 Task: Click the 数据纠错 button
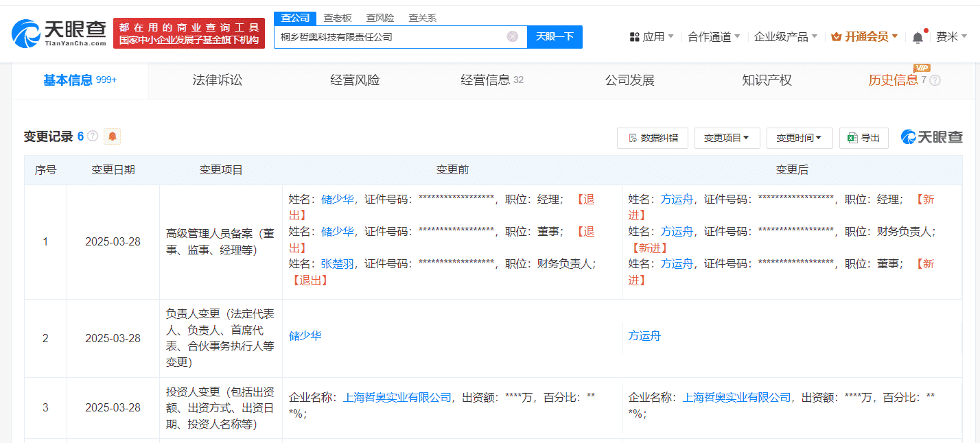[652, 138]
